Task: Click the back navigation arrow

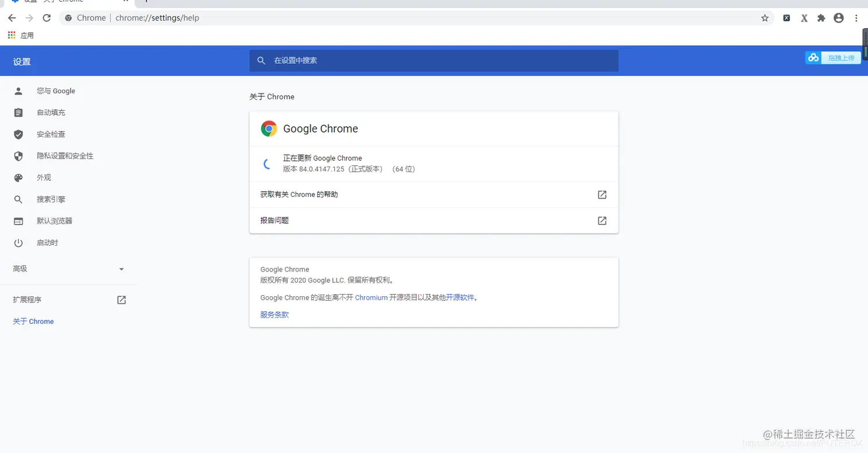Action: coord(12,18)
